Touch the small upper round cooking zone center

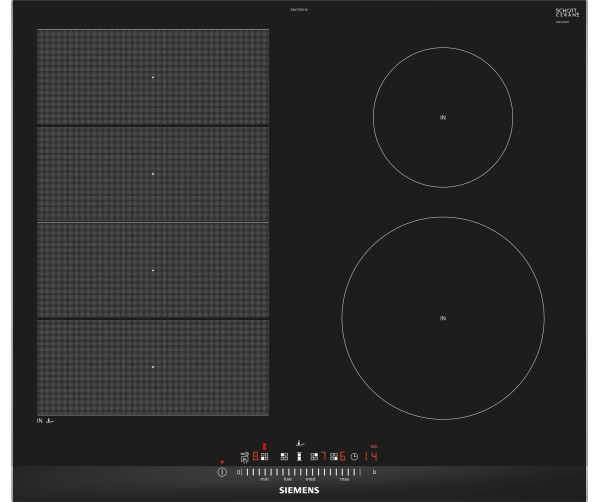pos(443,117)
